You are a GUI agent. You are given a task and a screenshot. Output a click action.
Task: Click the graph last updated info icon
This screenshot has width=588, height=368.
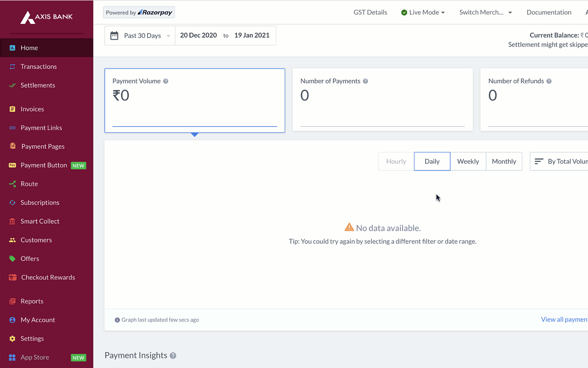pyautogui.click(x=117, y=320)
